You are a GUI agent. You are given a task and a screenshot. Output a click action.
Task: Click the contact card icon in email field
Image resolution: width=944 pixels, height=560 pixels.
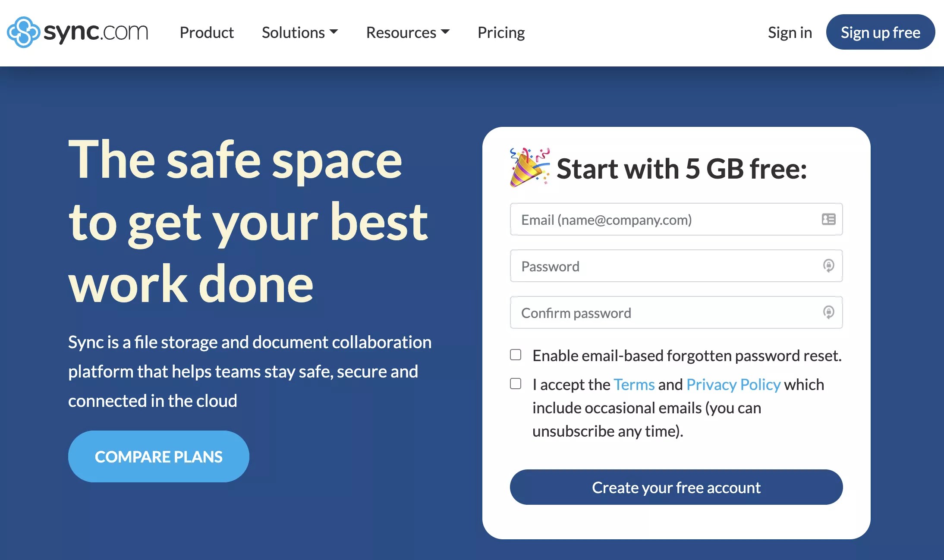click(x=828, y=220)
